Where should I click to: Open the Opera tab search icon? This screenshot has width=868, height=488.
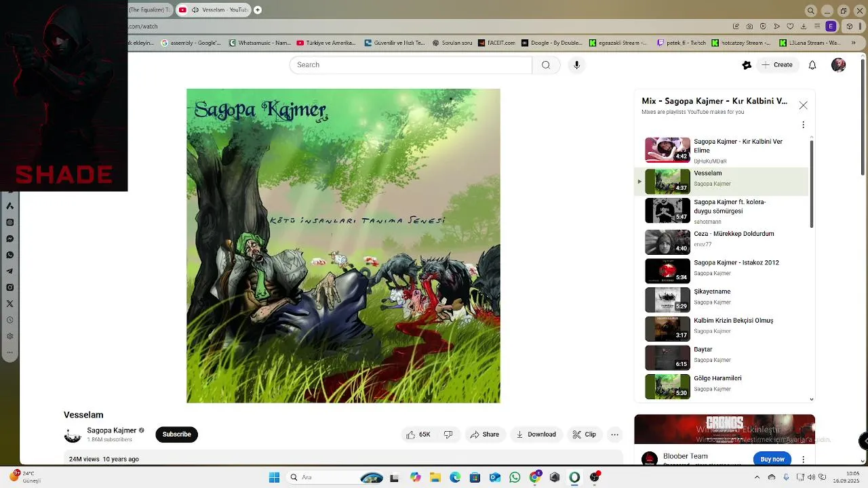[810, 11]
